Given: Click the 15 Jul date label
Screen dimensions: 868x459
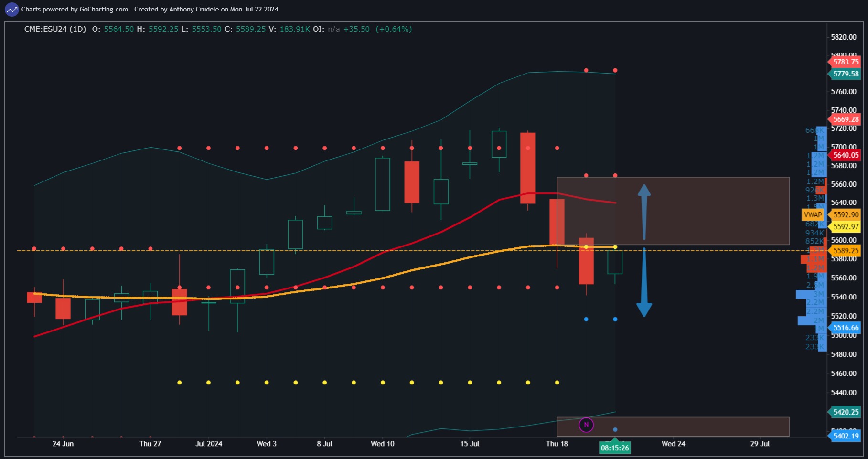Looking at the screenshot, I should point(470,444).
